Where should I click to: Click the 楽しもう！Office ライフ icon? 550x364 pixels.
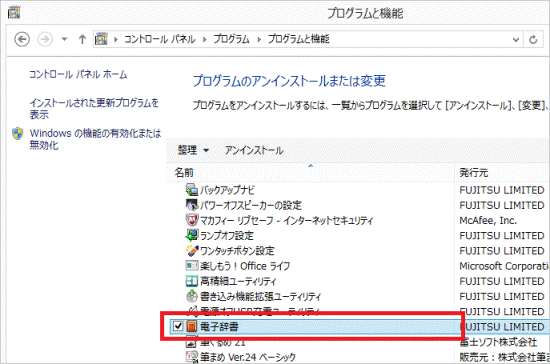click(192, 265)
